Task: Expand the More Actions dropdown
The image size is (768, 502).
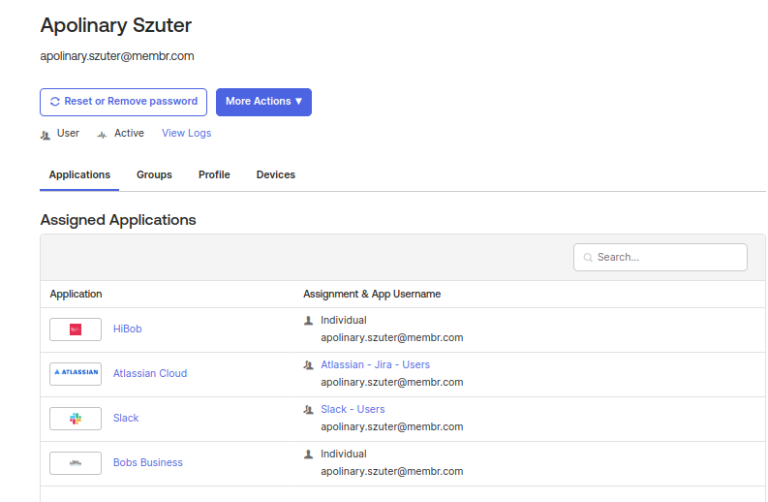Action: pos(263,102)
